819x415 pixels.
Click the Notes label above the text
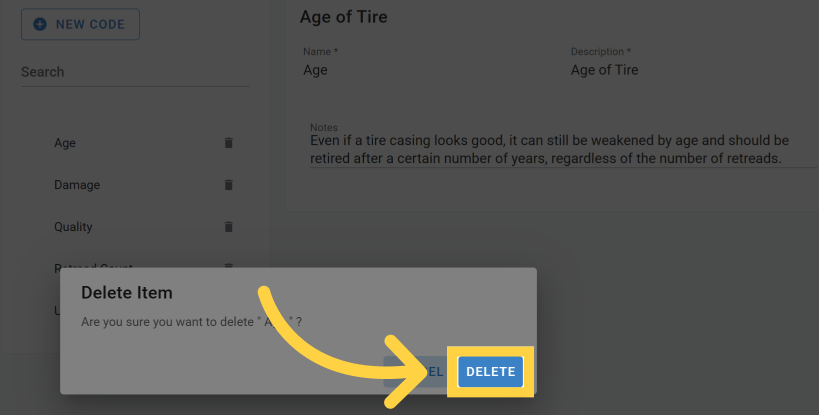pyautogui.click(x=324, y=128)
